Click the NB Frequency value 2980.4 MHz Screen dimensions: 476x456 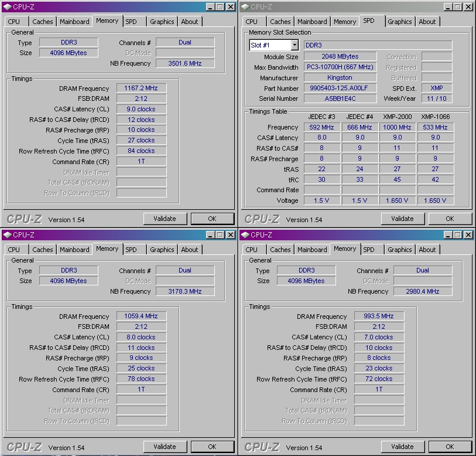(x=423, y=291)
